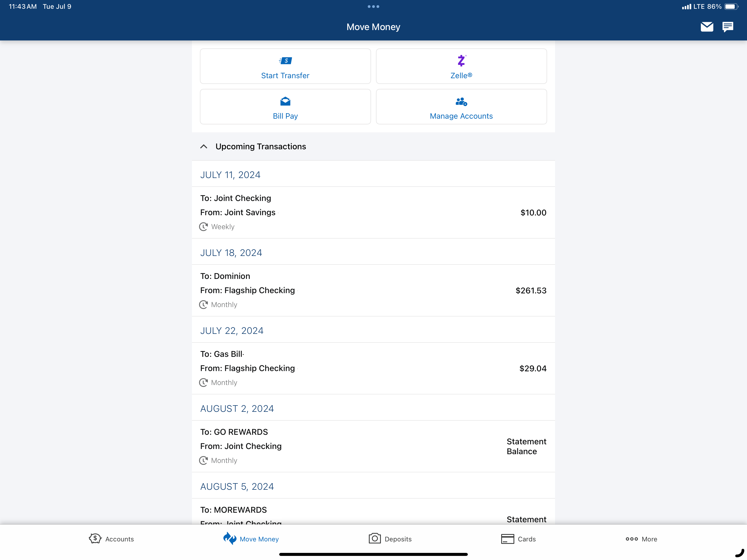Tap the Start Transfer dollar icon
The width and height of the screenshot is (747, 560).
285,61
